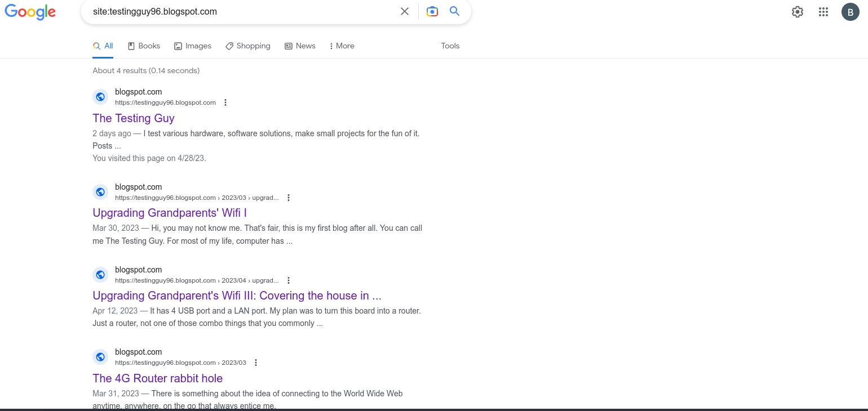The image size is (868, 411).
Task: Switch to the Images tab
Action: (x=193, y=46)
